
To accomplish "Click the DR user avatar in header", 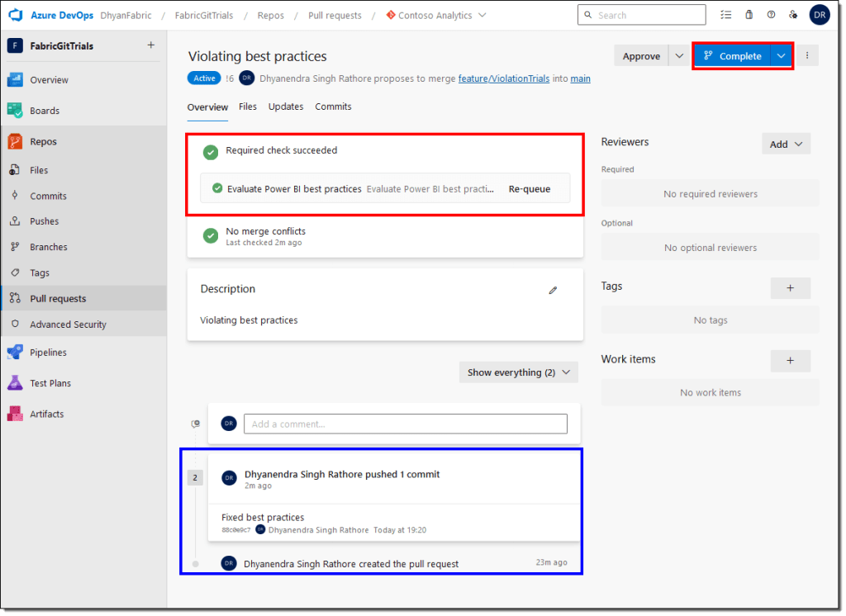I will [x=820, y=15].
